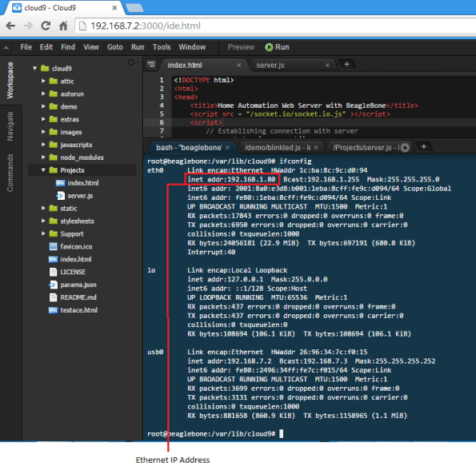Switch to /Projects/server.js console tab
The height and width of the screenshot is (470, 476).
point(366,148)
